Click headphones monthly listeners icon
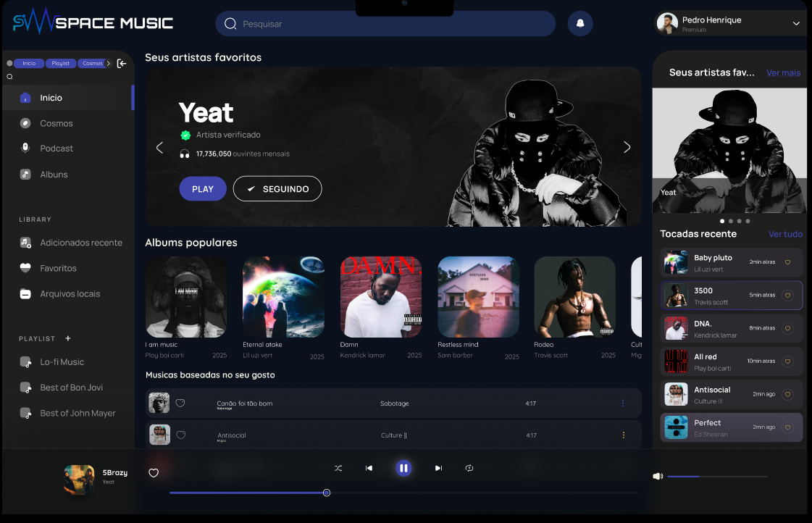The width and height of the screenshot is (812, 523). point(185,154)
